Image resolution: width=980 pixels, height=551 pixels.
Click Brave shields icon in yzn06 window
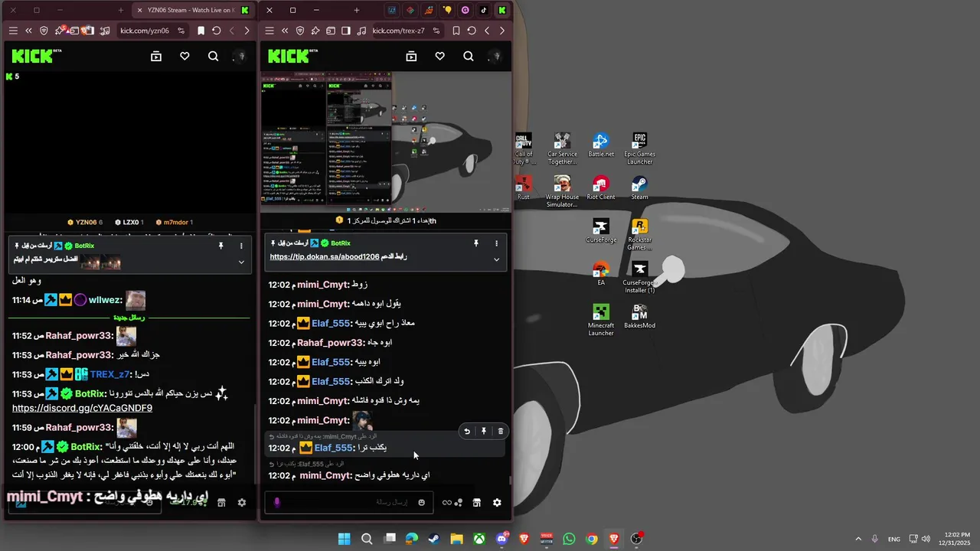(44, 31)
